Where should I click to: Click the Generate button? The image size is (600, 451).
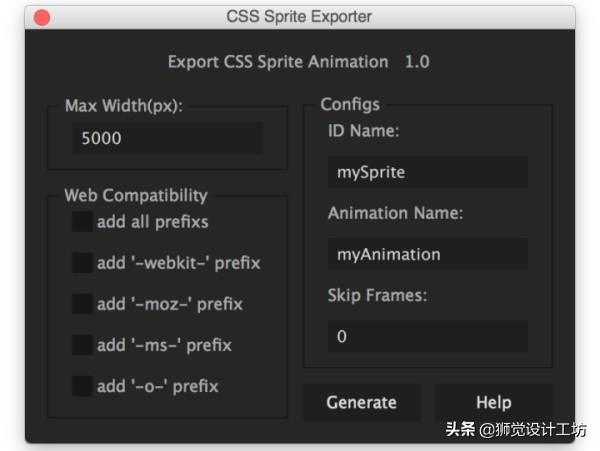[362, 402]
